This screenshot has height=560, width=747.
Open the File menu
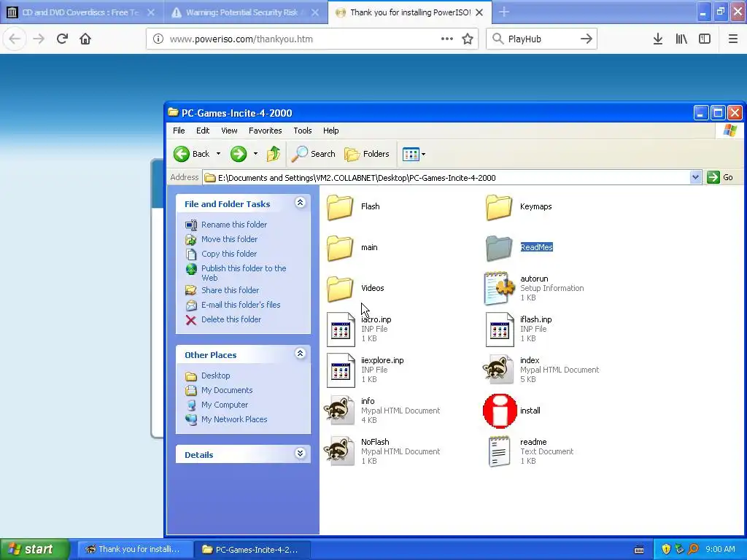click(x=179, y=131)
